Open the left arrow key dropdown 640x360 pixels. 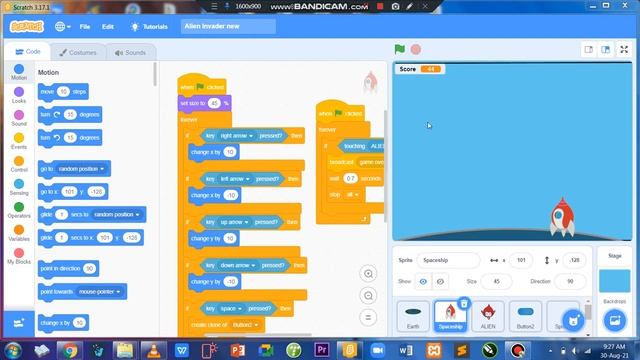point(235,179)
